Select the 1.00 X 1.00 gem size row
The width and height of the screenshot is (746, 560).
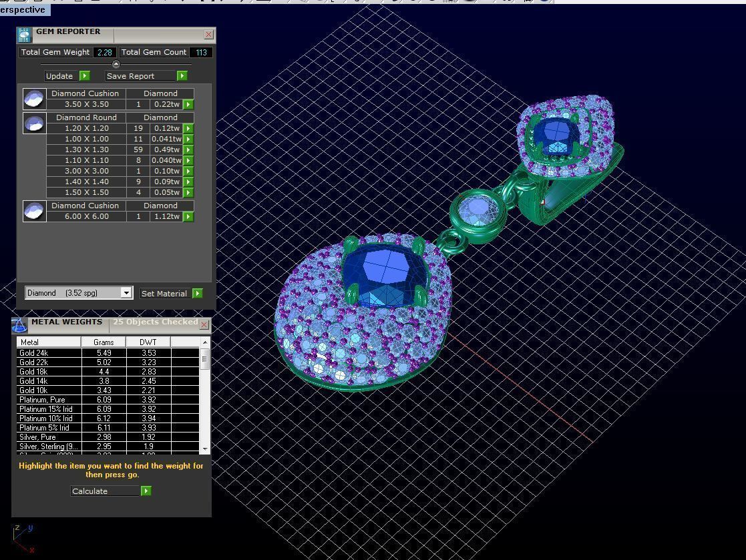[x=120, y=139]
